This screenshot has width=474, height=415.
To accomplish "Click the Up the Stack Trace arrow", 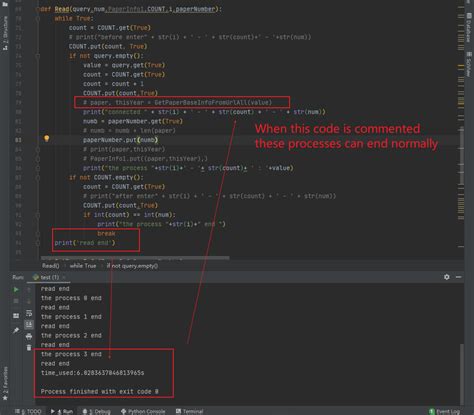I will click(29, 290).
